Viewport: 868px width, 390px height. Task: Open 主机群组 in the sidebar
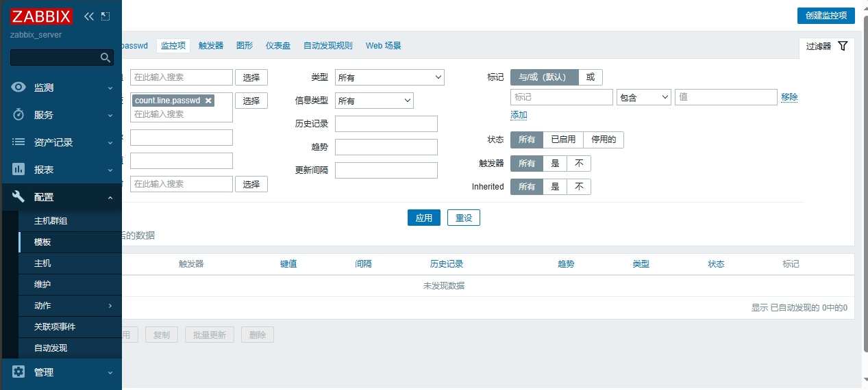click(51, 221)
